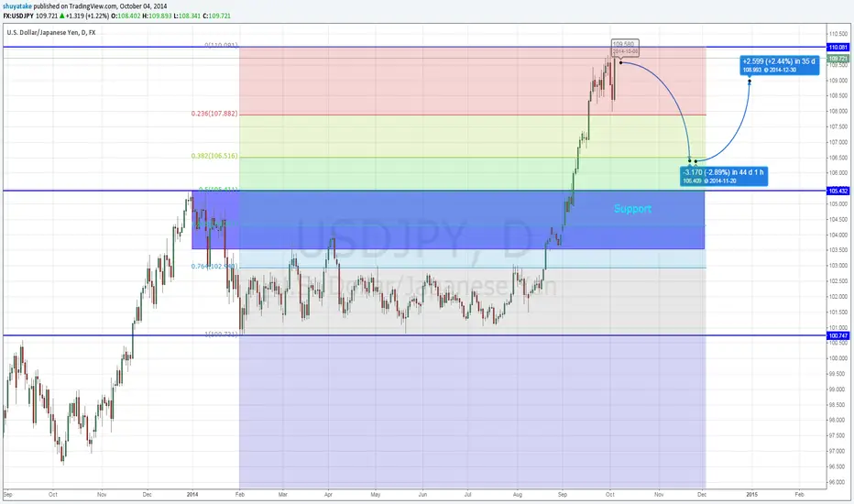Viewport: 854px width, 504px height.
Task: Click the 2014 year label on time axis
Action: click(192, 495)
